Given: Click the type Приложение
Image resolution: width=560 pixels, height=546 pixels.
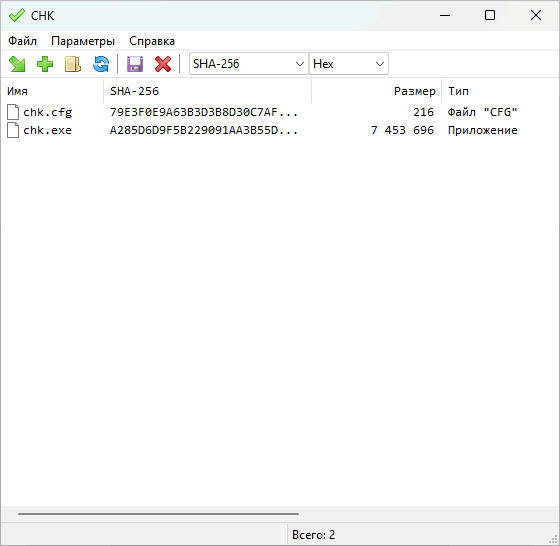Looking at the screenshot, I should click(482, 130).
